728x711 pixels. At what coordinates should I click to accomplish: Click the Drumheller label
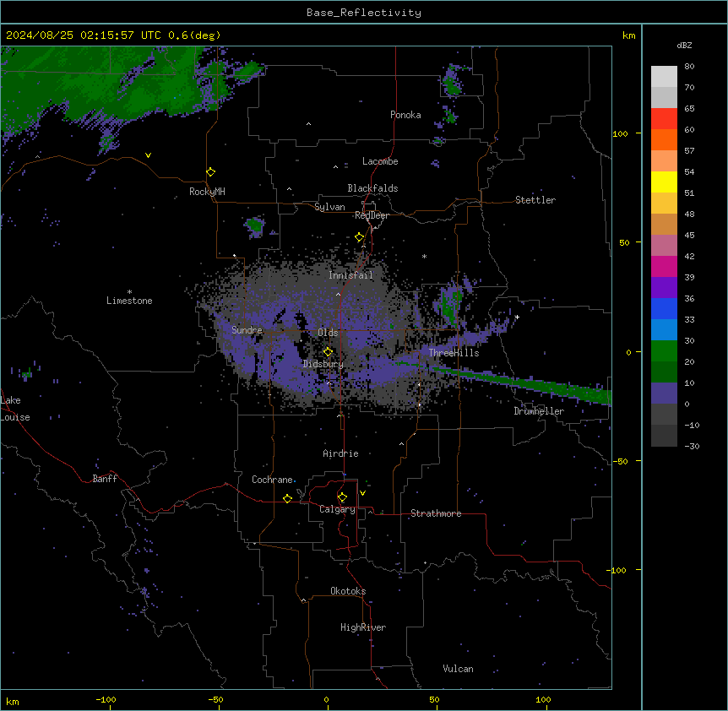(539, 411)
